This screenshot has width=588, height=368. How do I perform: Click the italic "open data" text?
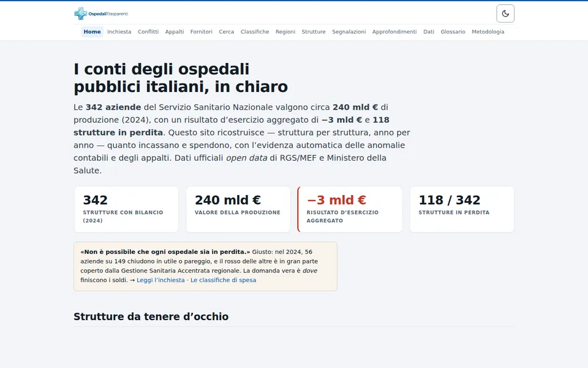click(x=246, y=158)
